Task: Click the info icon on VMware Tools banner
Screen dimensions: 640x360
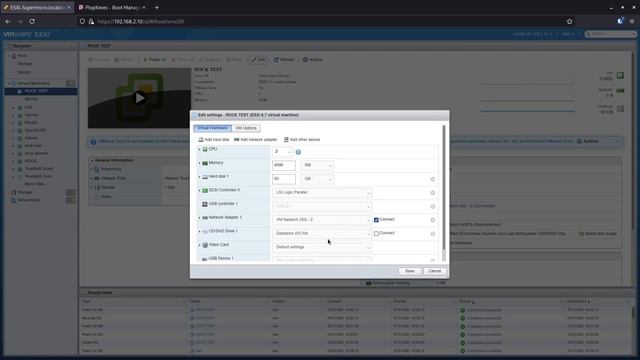Action: [93, 142]
